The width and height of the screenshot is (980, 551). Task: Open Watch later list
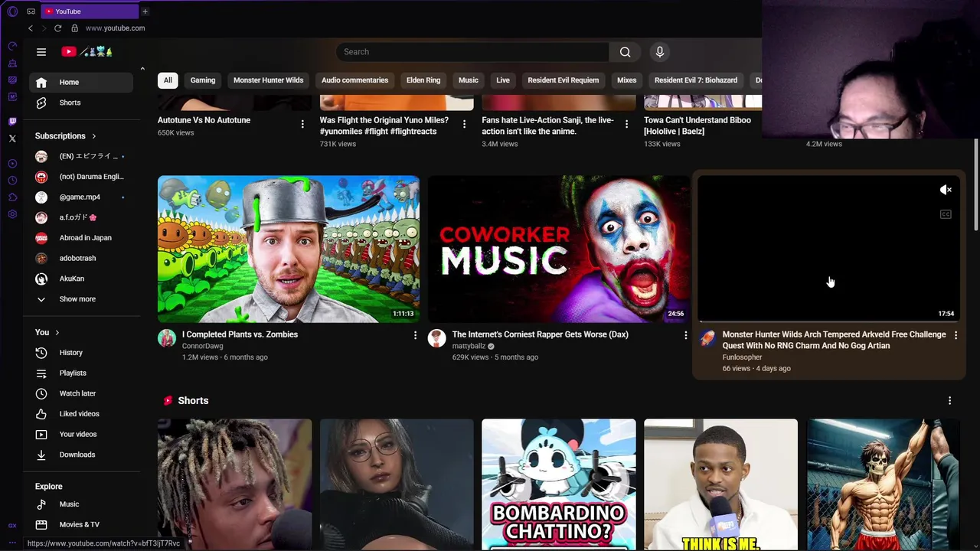point(81,393)
